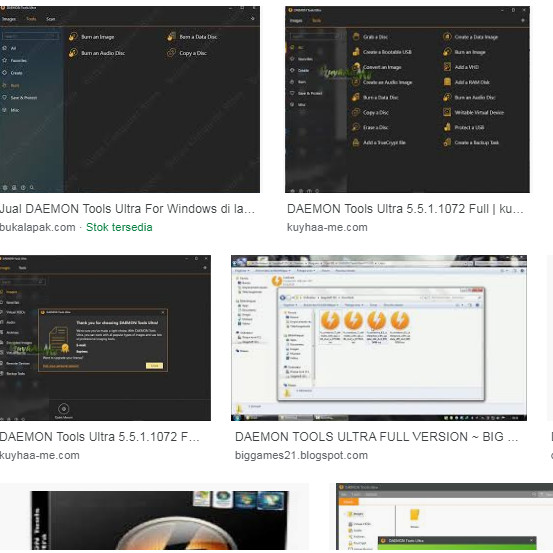Click the biggames21.blogspot.com source text

(x=302, y=455)
